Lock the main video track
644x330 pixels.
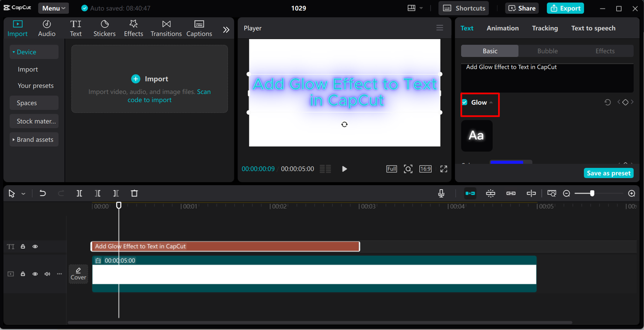(23, 274)
